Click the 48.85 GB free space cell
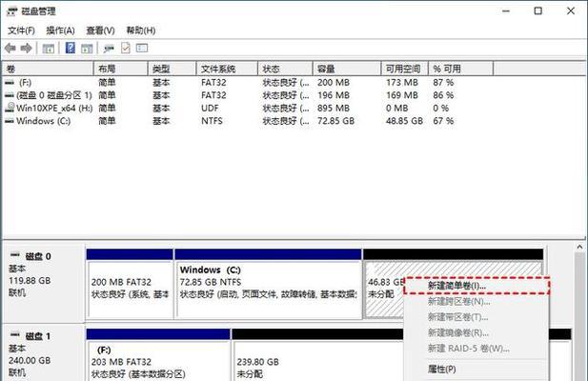Image resolution: width=588 pixels, height=381 pixels. 405,121
